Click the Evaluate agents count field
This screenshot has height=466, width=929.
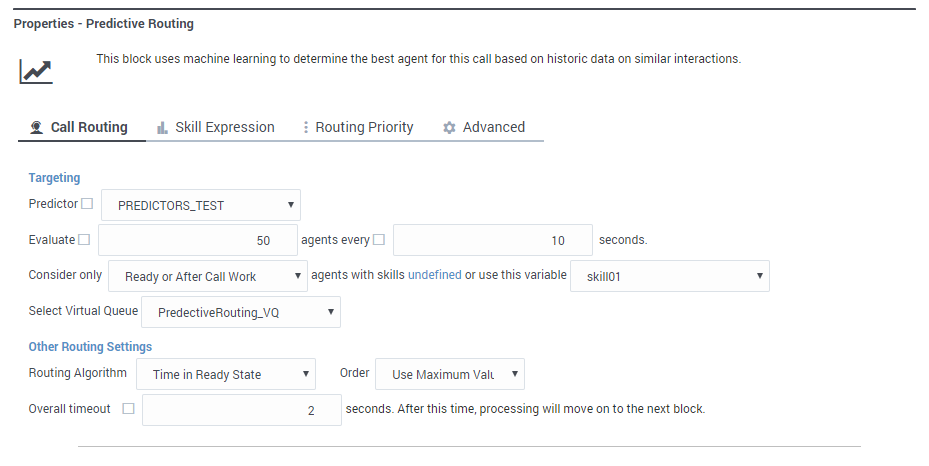click(196, 240)
